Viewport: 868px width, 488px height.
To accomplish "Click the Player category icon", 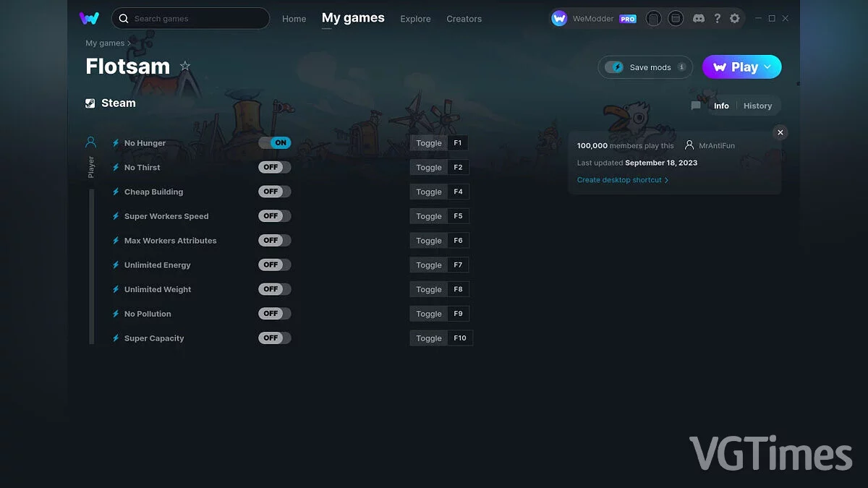I will [91, 142].
